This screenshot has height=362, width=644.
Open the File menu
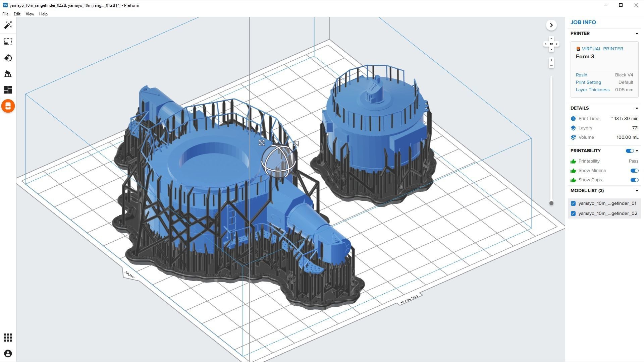pos(5,14)
